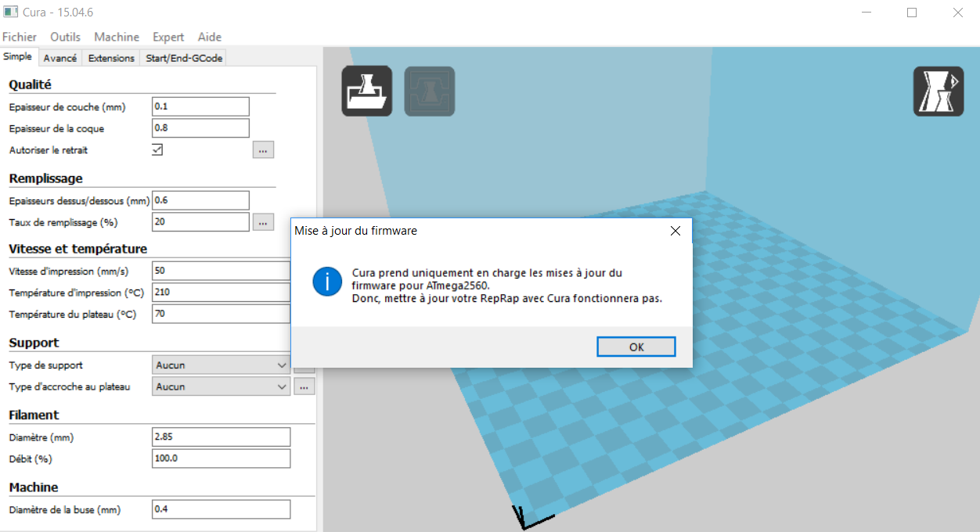980x532 pixels.
Task: Click the Débit (%) field
Action: pos(221,458)
